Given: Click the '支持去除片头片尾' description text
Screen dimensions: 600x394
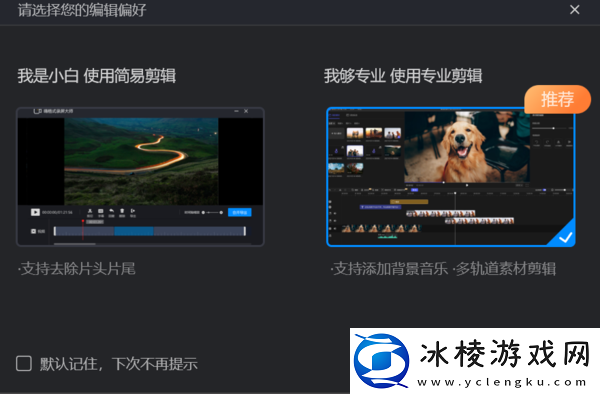Looking at the screenshot, I should click(x=77, y=269).
